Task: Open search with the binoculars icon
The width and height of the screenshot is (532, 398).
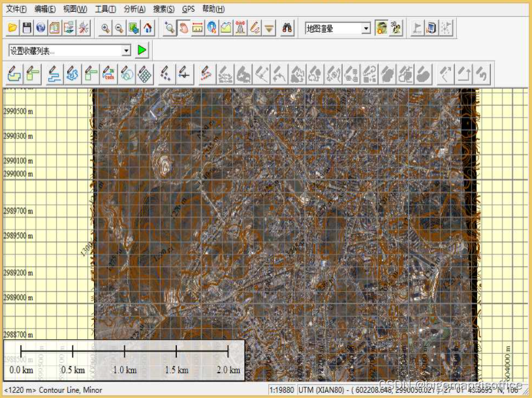Action: pyautogui.click(x=287, y=28)
